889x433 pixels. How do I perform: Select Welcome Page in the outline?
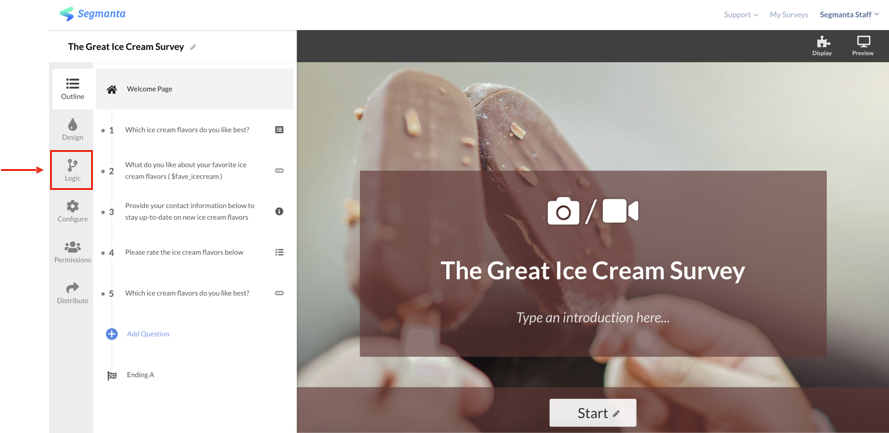(195, 89)
